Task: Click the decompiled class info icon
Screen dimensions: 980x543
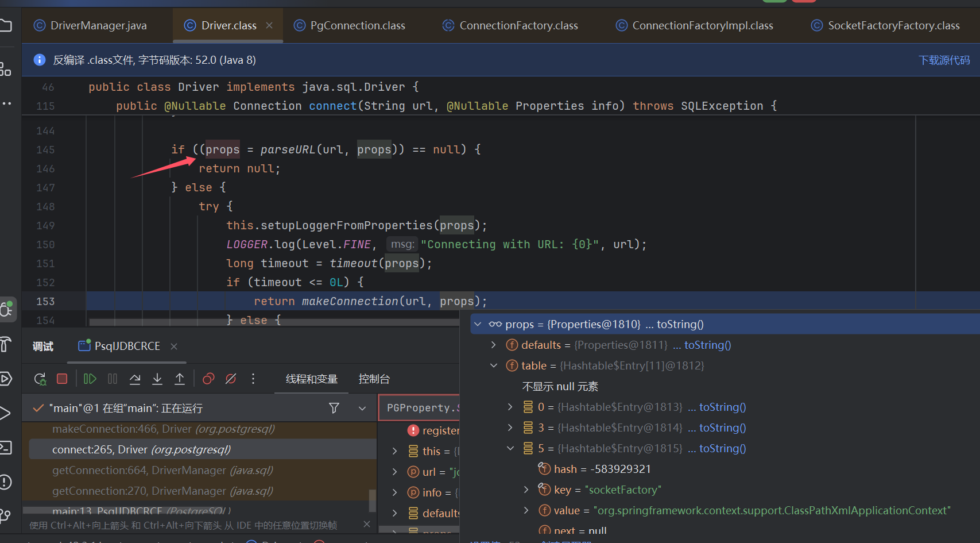Action: tap(40, 60)
